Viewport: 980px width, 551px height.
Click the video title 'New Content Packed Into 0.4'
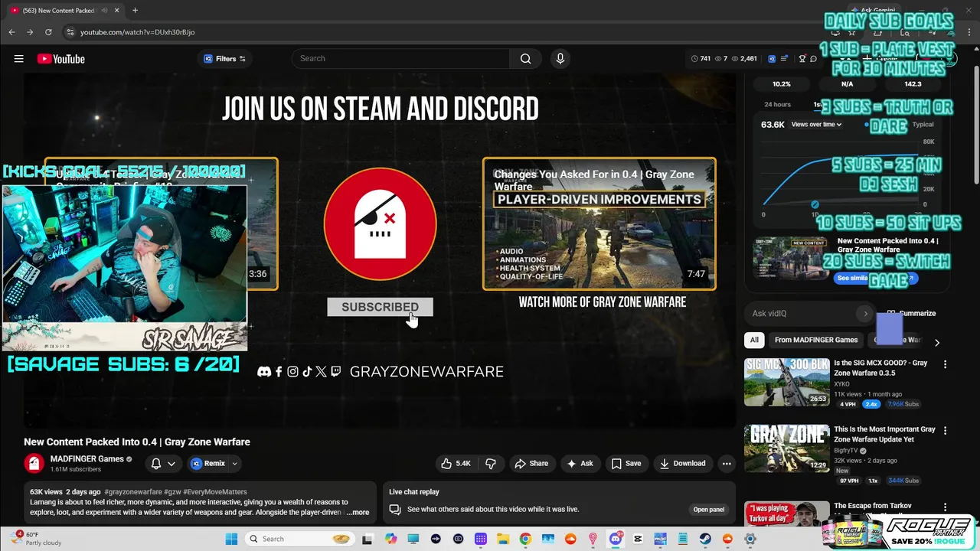[x=137, y=442]
